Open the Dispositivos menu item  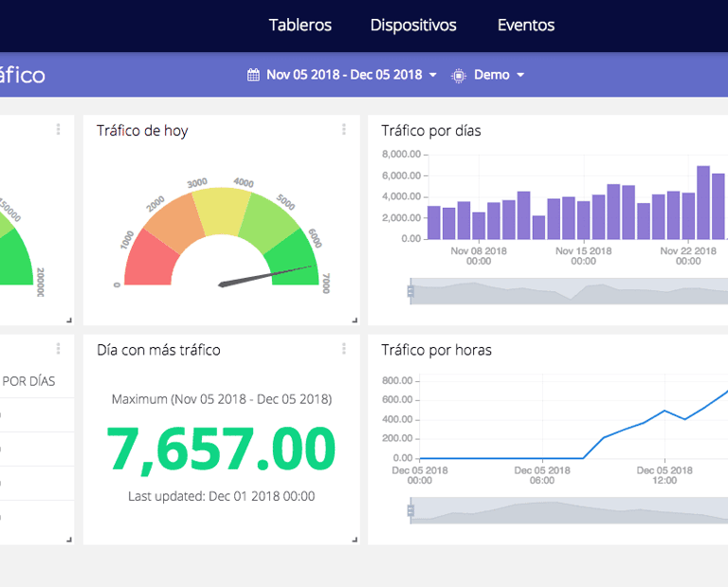pos(413,25)
